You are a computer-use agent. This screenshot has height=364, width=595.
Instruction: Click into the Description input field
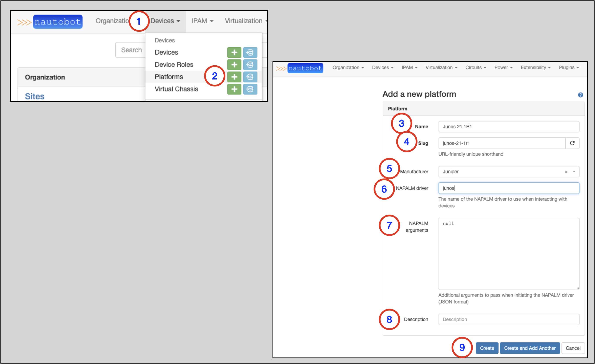click(x=509, y=319)
